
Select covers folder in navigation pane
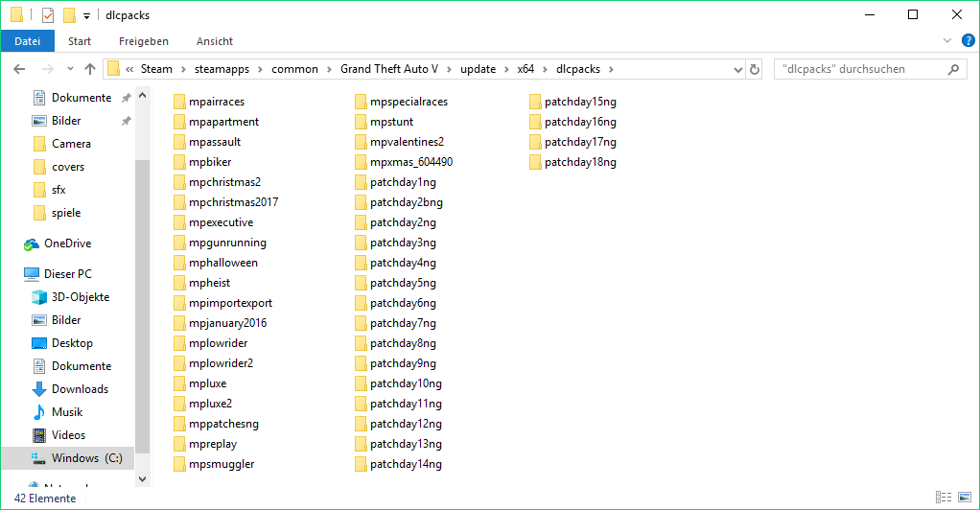coord(68,167)
